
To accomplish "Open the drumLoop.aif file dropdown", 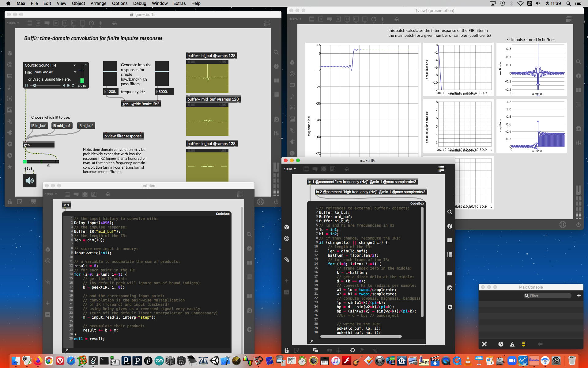I will tap(75, 72).
